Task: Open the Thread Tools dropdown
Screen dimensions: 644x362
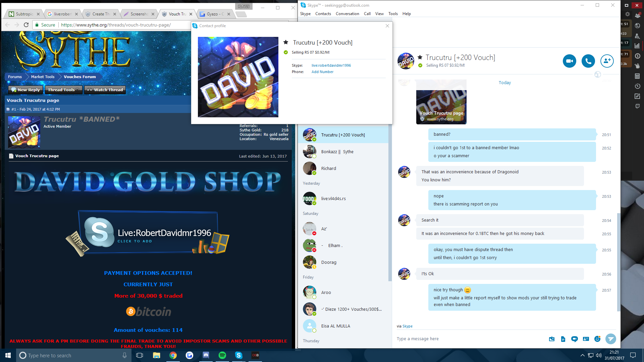Action: [63, 90]
